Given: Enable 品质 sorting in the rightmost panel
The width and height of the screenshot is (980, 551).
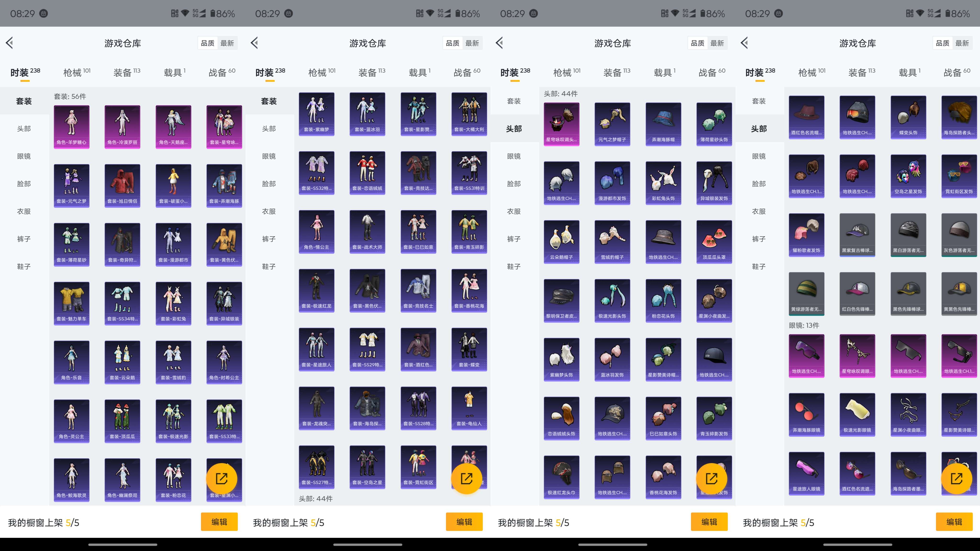Looking at the screenshot, I should pos(943,43).
